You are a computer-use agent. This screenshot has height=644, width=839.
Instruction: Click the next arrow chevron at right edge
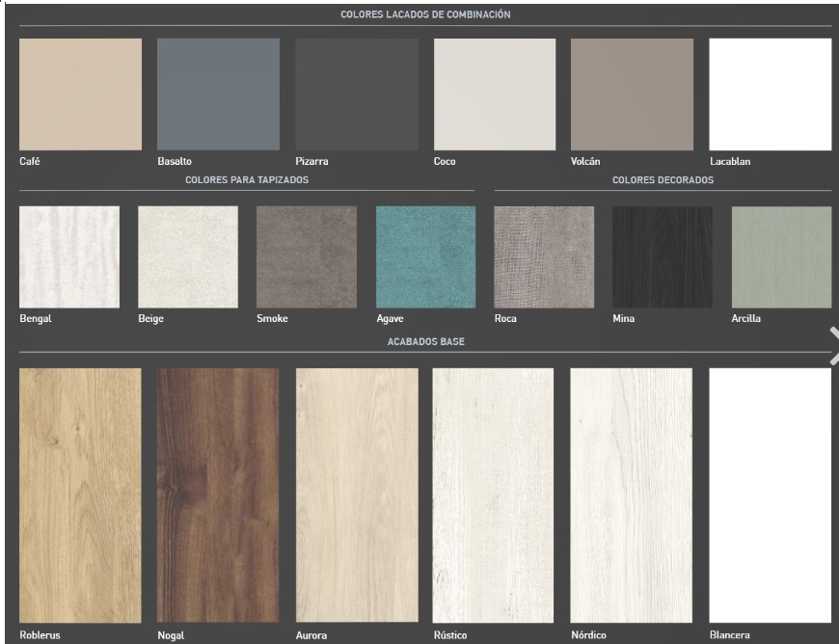[x=833, y=346]
